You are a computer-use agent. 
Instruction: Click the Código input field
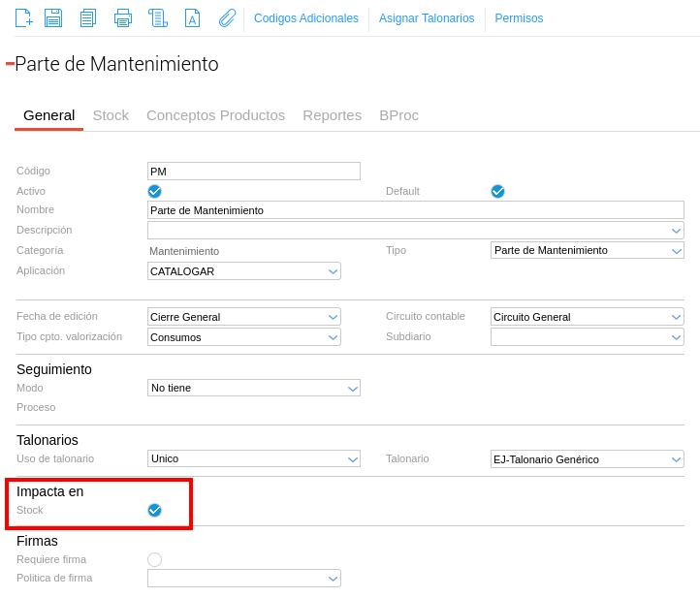(x=253, y=172)
